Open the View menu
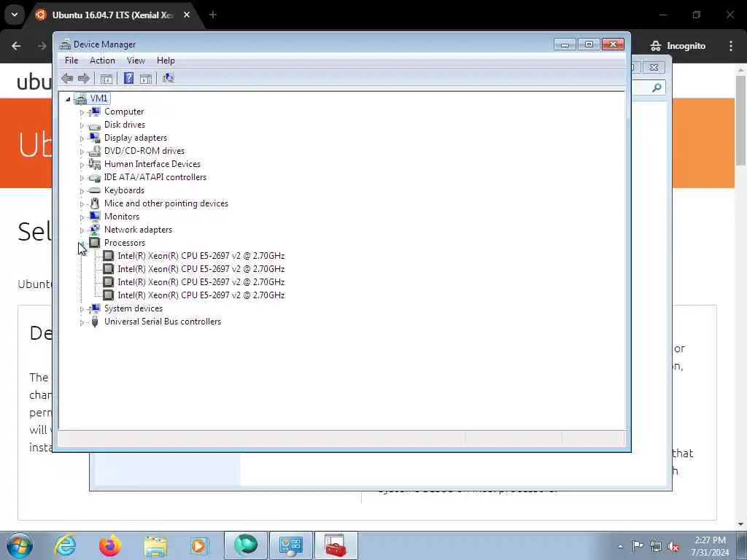 pyautogui.click(x=136, y=61)
